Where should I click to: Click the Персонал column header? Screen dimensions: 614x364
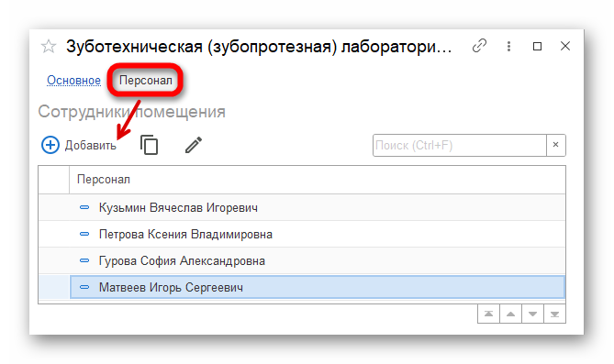click(x=318, y=180)
